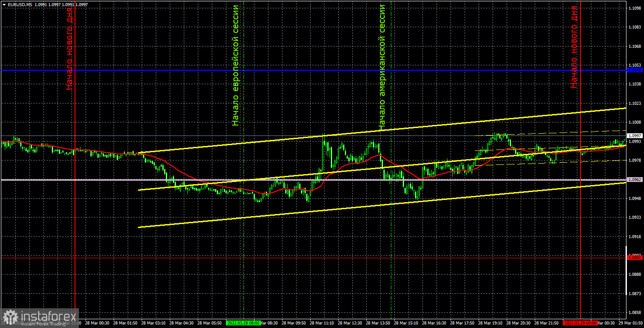Click price axis value 1.1008
Screen dimensions: 644x328
pos(635,122)
